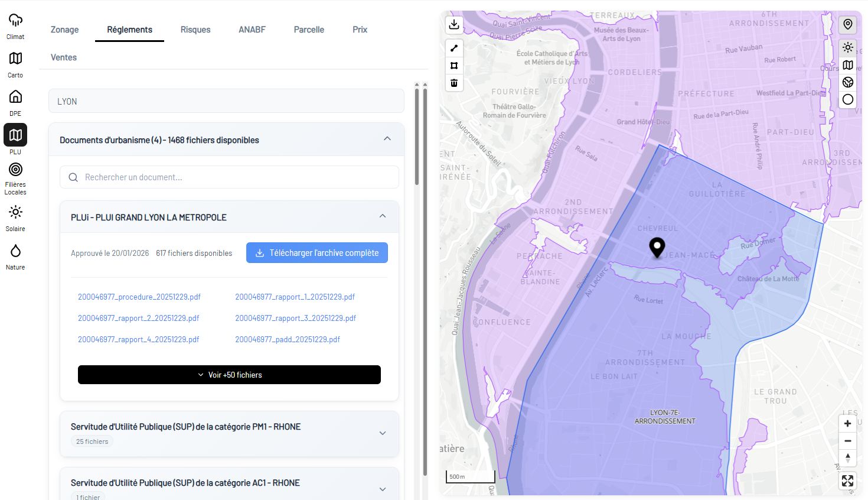This screenshot has width=868, height=500.
Task: Open 200046977_rapport_1_20251229.pdf
Action: coord(295,297)
